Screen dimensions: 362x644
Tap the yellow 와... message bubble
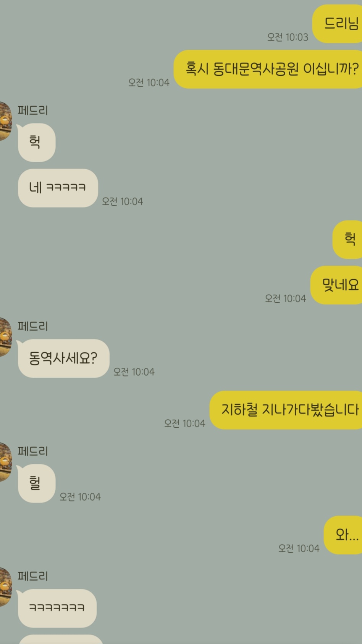[x=343, y=535]
